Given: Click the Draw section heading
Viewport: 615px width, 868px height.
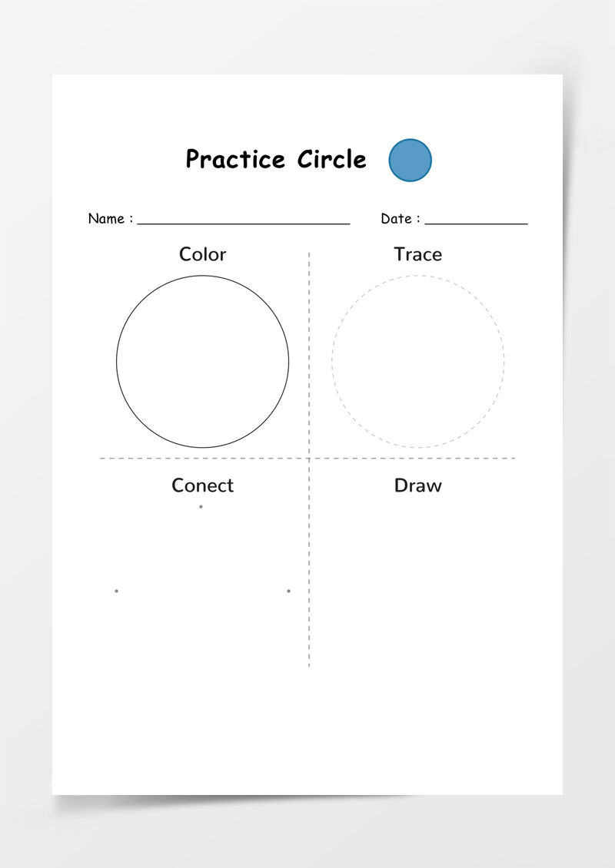Looking at the screenshot, I should 417,485.
